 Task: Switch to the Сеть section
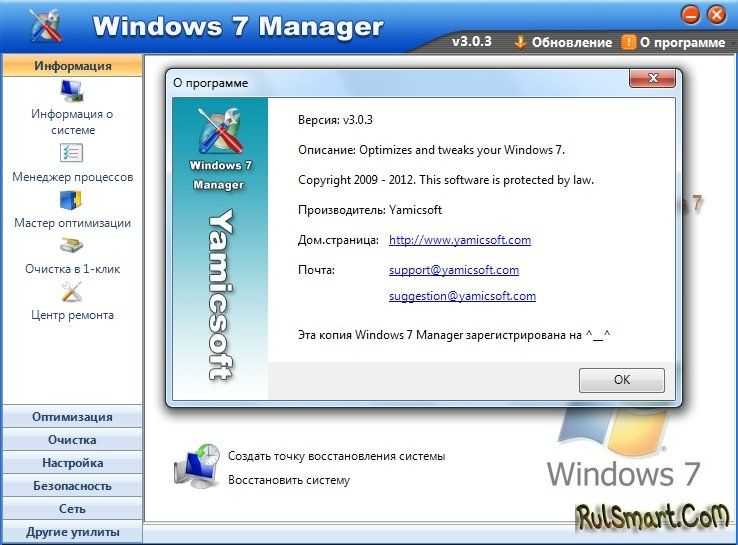pyautogui.click(x=72, y=509)
